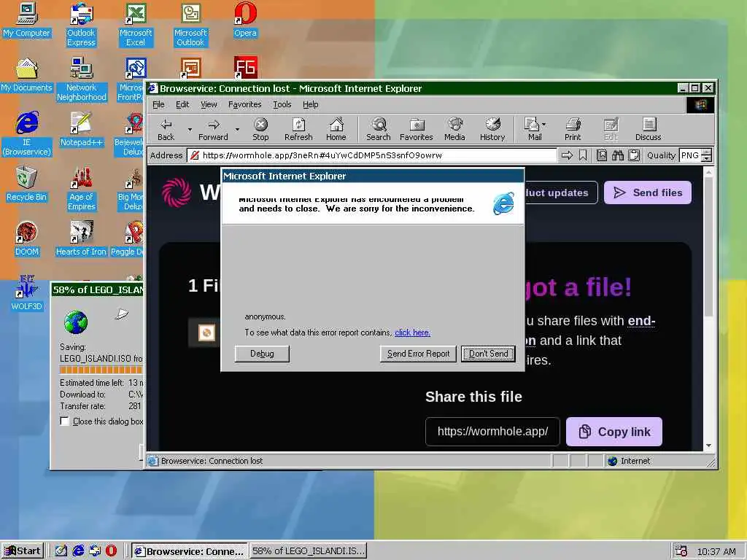The width and height of the screenshot is (747, 560).
Task: Click Opera icon in quick launch
Action: pyautogui.click(x=111, y=551)
